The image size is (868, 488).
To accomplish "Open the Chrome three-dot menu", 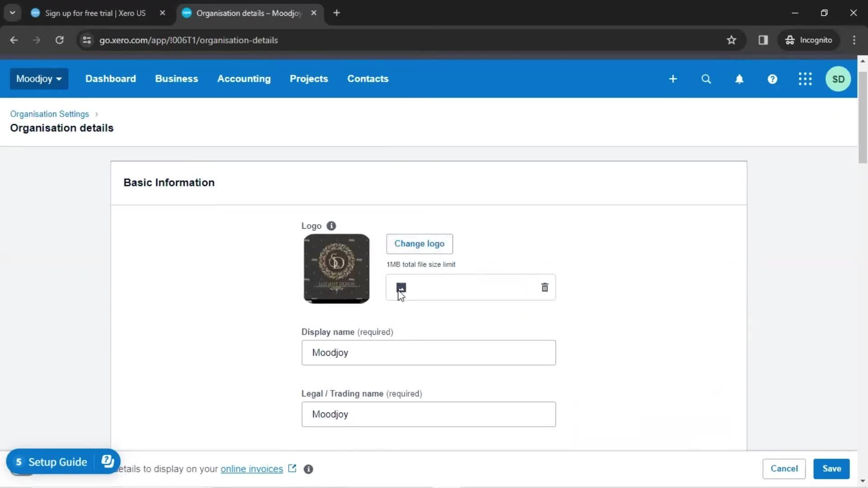I will point(854,40).
